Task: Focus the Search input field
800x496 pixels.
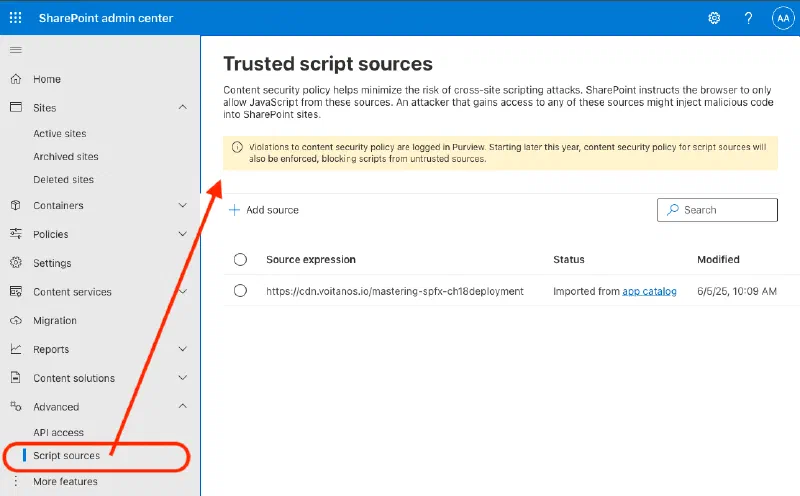Action: coord(717,210)
